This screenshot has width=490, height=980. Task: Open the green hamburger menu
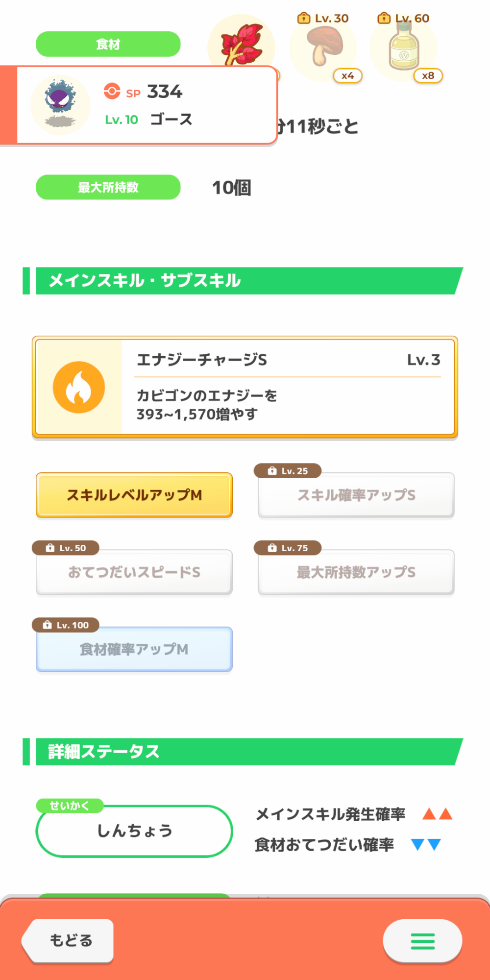(422, 941)
